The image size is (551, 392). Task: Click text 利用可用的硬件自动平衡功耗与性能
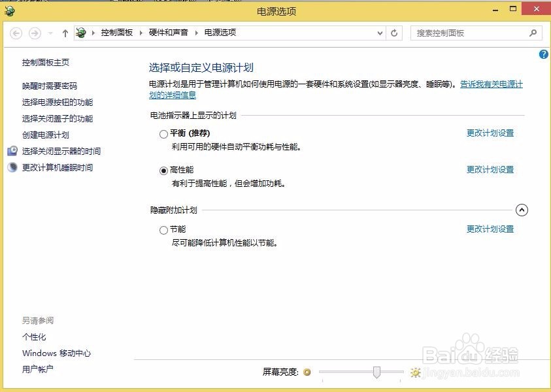pyautogui.click(x=237, y=147)
